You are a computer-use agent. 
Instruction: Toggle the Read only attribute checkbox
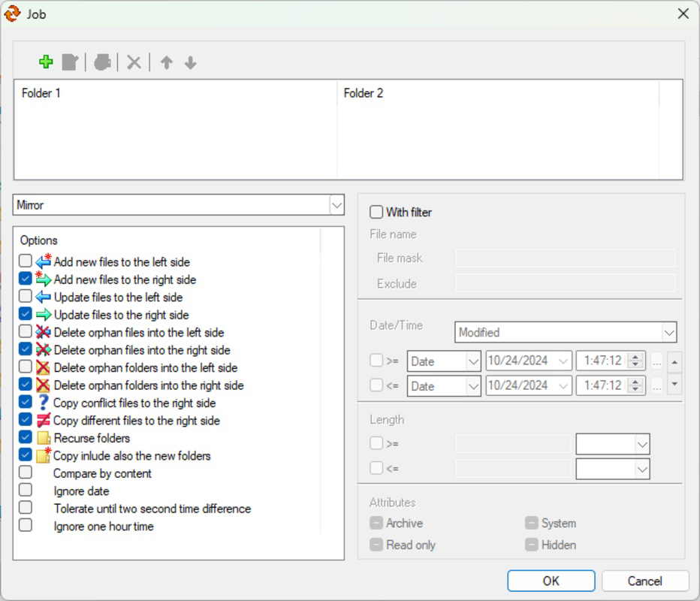[x=376, y=545]
